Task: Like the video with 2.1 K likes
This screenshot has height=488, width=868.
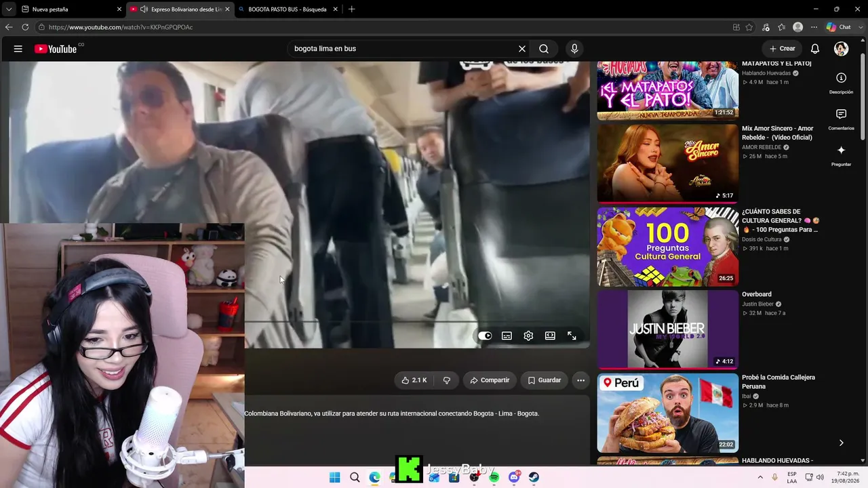Action: tap(414, 380)
